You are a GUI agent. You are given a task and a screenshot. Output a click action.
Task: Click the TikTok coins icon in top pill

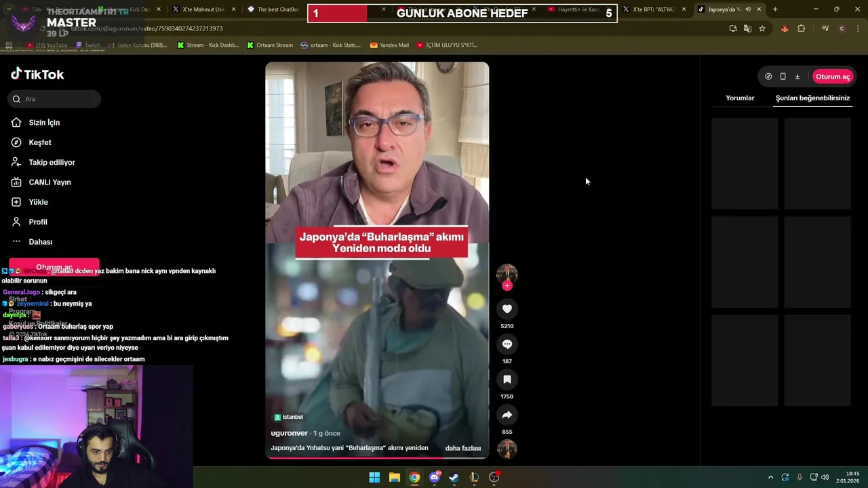point(768,77)
